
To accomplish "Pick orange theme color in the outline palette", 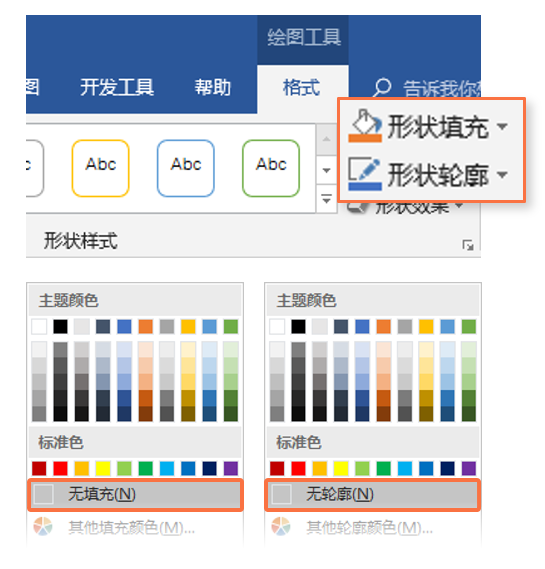I will (384, 327).
